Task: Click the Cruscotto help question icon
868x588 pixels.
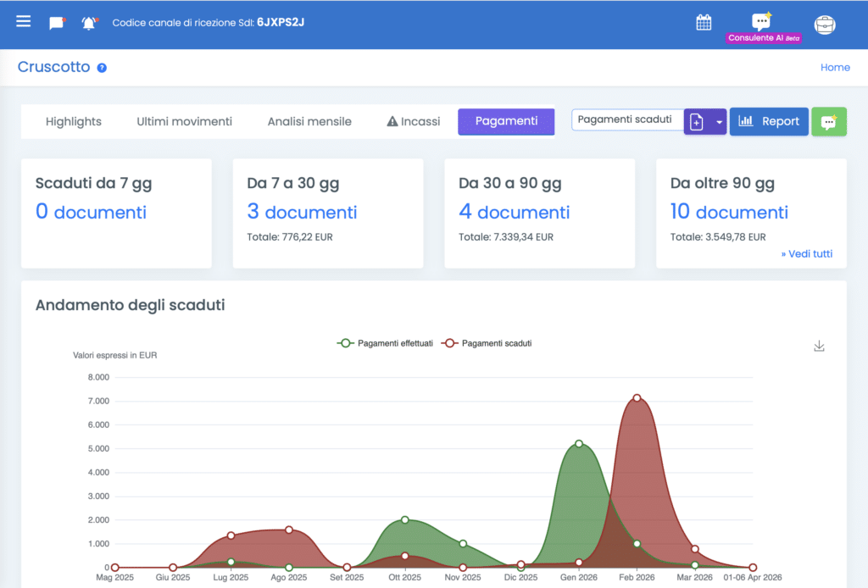Action: [x=102, y=68]
